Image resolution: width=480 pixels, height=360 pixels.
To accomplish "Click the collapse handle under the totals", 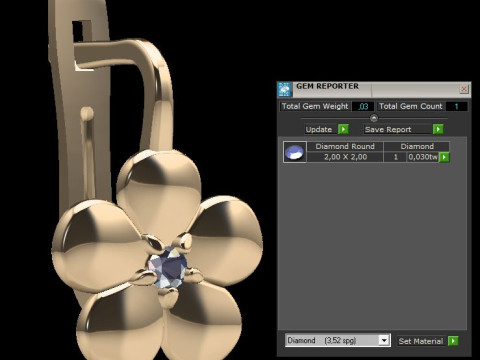I will (374, 118).
